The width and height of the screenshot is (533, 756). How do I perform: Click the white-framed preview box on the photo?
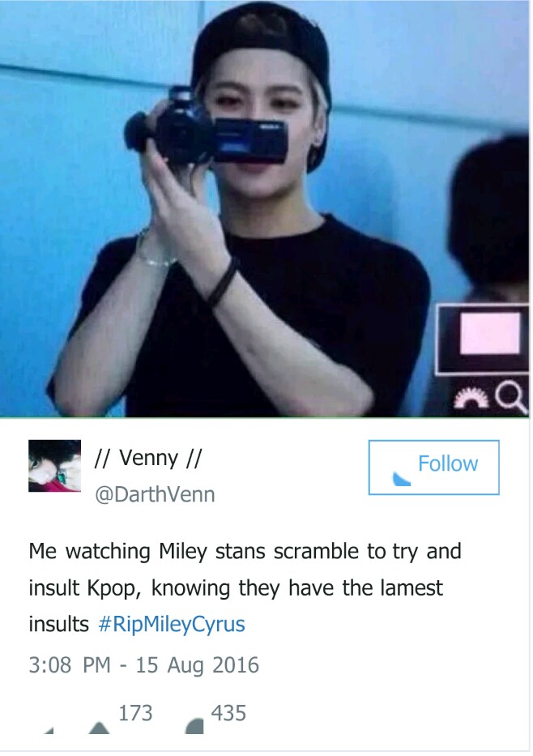click(483, 339)
